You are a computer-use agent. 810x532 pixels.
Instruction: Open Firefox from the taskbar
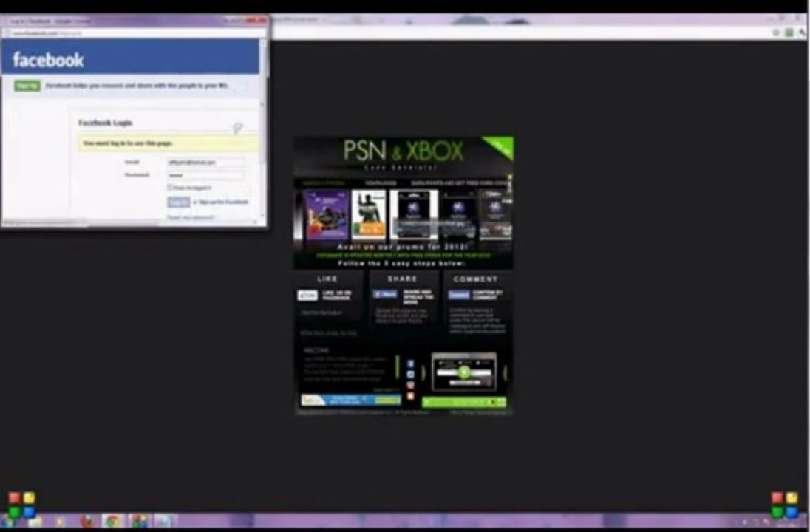pyautogui.click(x=88, y=521)
